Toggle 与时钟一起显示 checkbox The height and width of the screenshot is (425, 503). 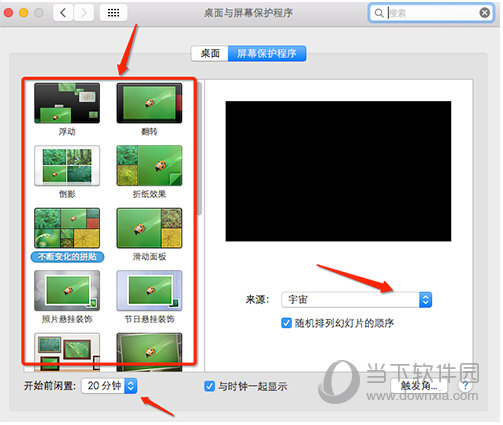(x=209, y=386)
